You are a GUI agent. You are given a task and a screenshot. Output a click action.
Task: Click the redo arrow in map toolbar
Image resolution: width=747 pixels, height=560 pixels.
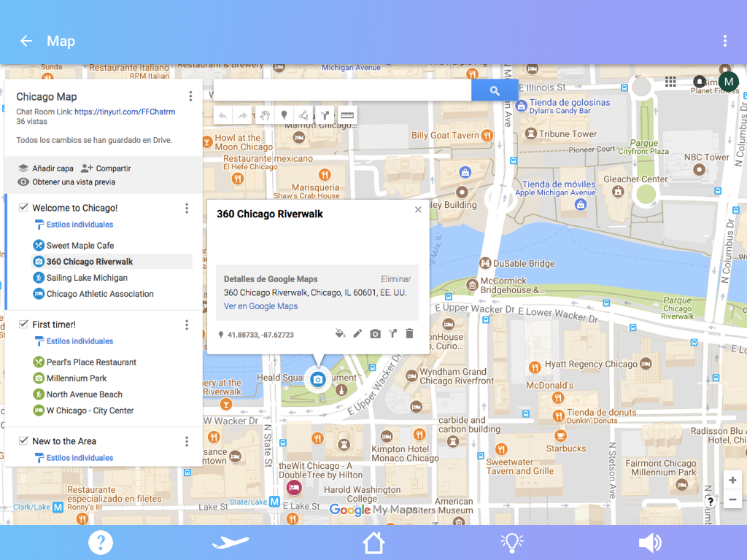pos(242,115)
